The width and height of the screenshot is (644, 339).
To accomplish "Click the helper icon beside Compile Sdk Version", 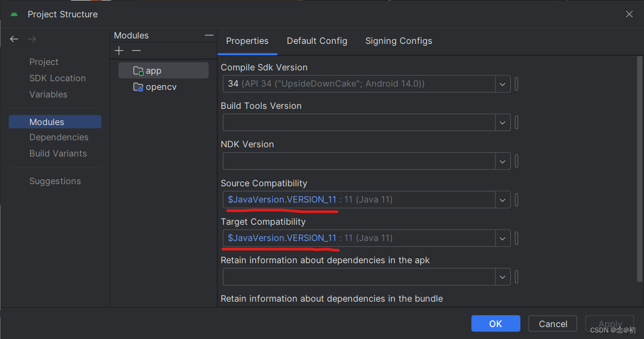I will (x=516, y=84).
